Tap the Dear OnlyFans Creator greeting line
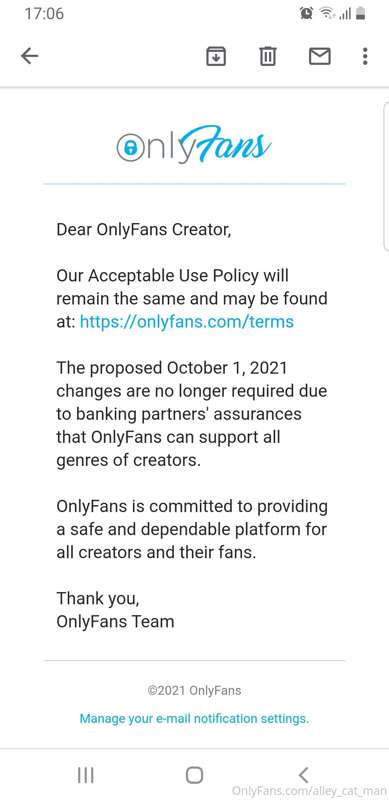 tap(143, 230)
